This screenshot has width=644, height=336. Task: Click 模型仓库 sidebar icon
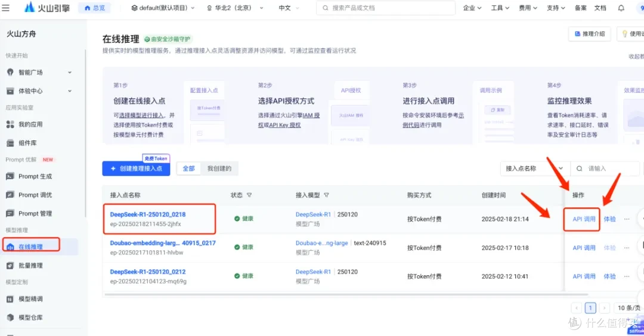coord(10,318)
